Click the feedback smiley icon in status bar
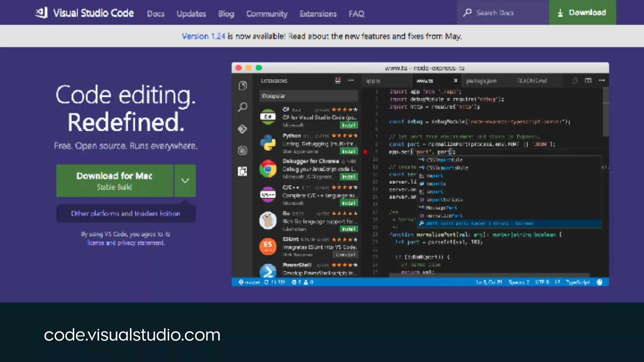Image resolution: width=644 pixels, height=362 pixels. (600, 282)
